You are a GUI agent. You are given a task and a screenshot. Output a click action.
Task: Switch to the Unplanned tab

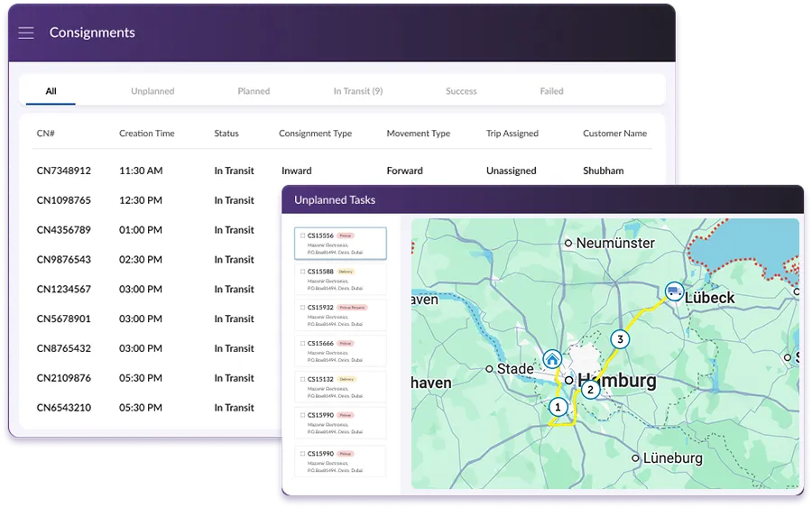tap(152, 91)
